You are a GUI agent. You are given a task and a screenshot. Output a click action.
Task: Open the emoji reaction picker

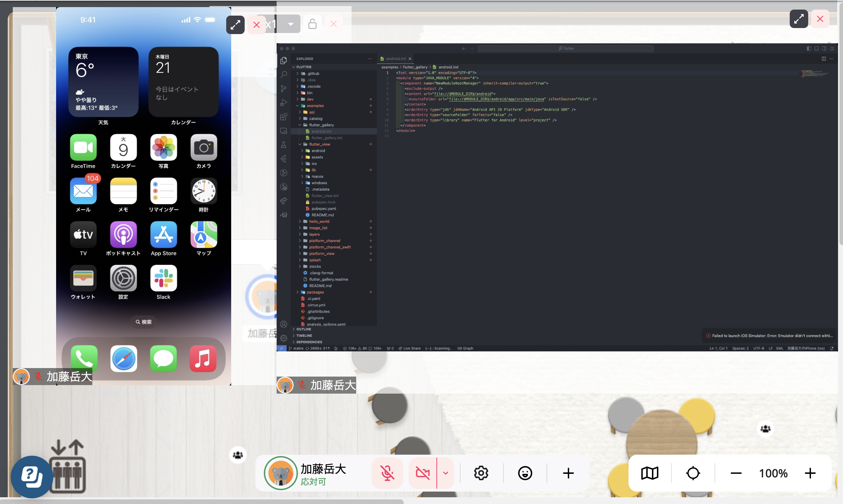point(525,473)
